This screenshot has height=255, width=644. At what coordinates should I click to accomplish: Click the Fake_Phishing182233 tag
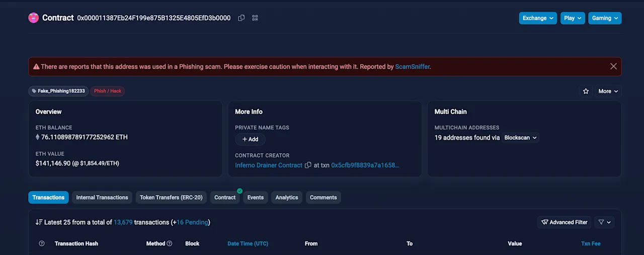click(x=58, y=91)
